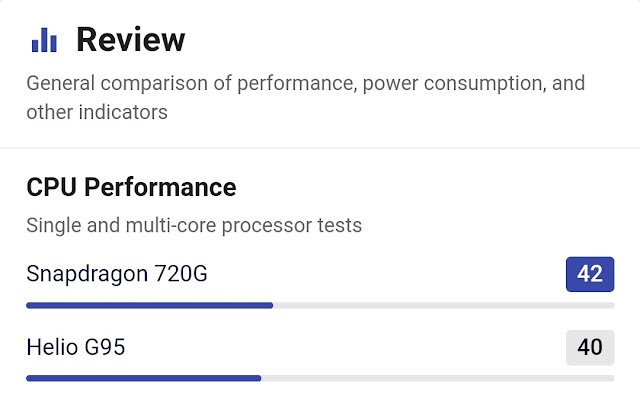Click the end of Snapdragon's blue bar fill

click(x=270, y=305)
